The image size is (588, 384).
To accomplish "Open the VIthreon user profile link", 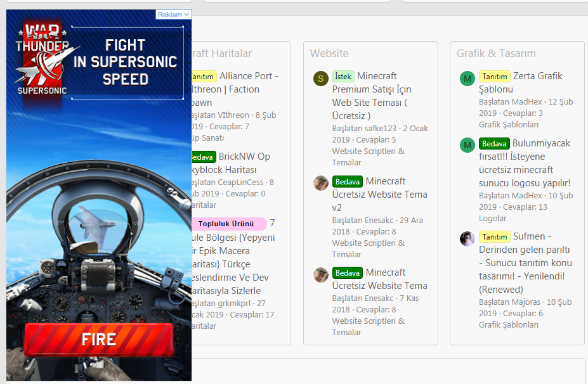I will tap(233, 115).
